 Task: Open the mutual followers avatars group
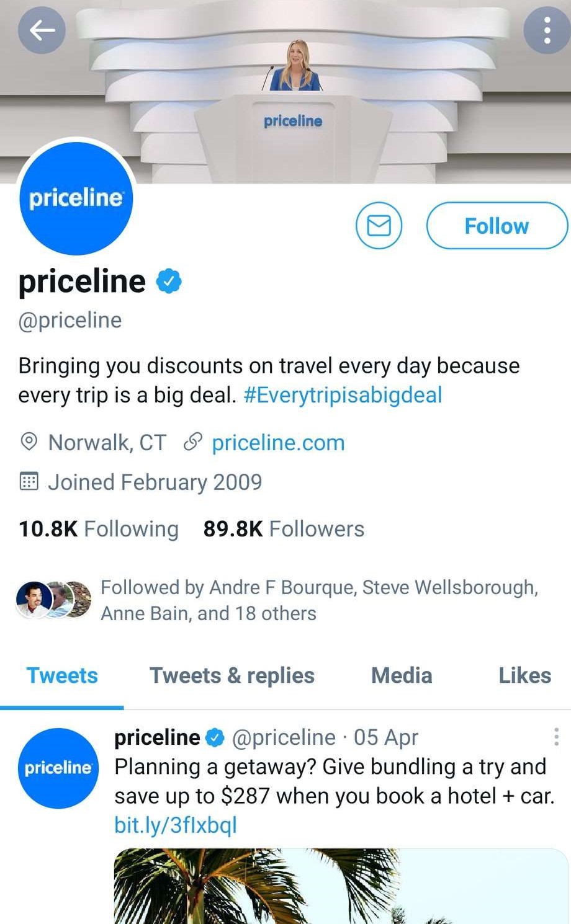(x=53, y=600)
